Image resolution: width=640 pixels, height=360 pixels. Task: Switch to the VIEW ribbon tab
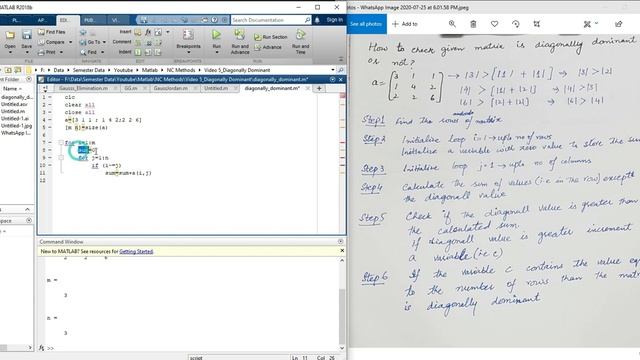point(116,20)
